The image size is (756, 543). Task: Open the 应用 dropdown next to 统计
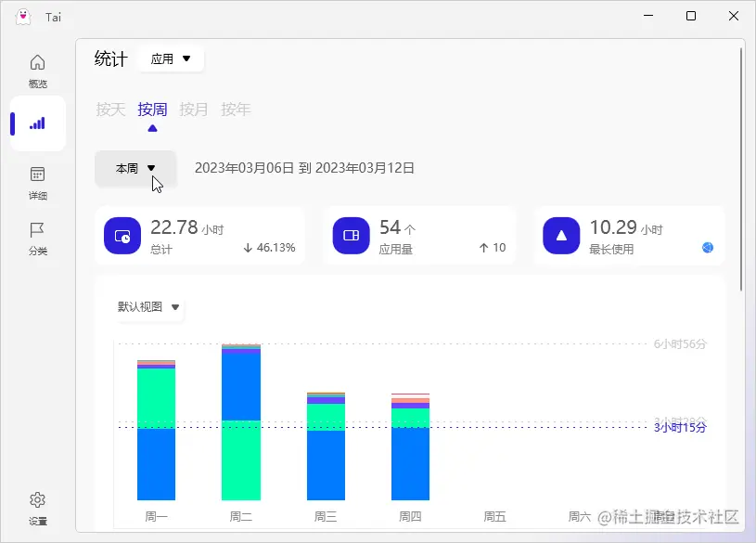pyautogui.click(x=171, y=58)
